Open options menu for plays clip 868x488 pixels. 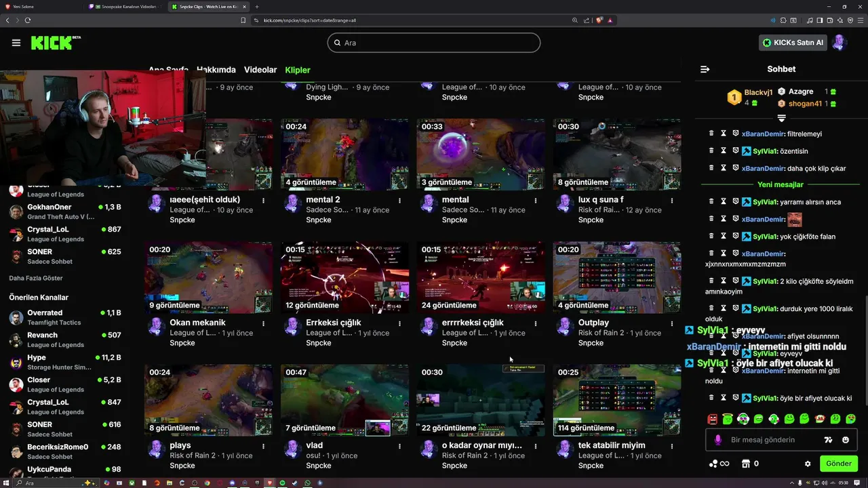click(x=263, y=446)
